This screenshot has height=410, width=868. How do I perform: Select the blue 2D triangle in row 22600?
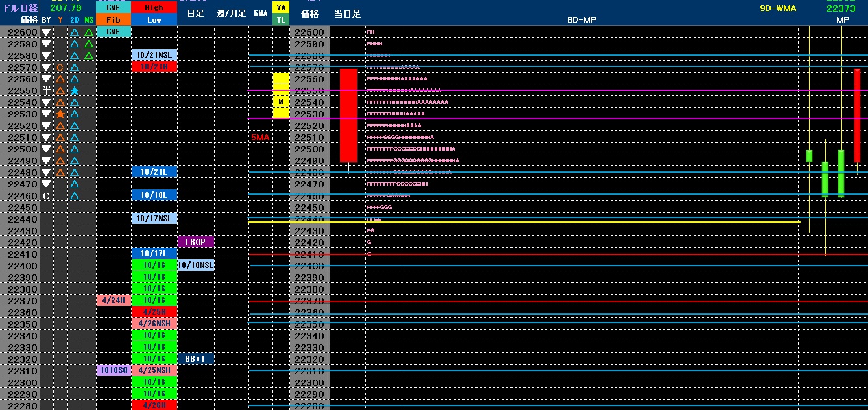click(75, 32)
